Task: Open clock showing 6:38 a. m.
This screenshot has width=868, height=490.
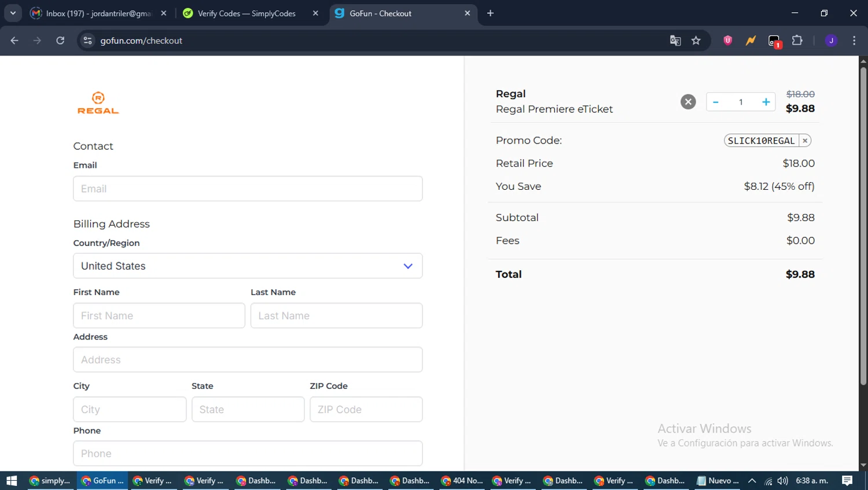Action: tap(812, 481)
